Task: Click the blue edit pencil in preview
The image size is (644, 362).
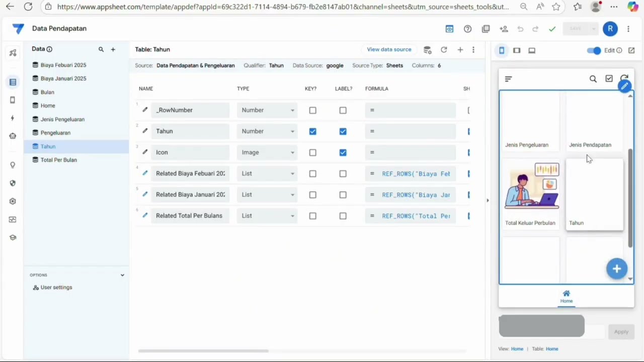Action: [624, 86]
